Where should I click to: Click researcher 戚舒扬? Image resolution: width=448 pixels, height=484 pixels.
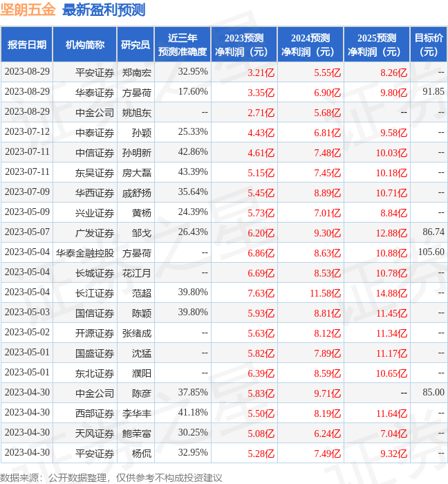pyautogui.click(x=137, y=193)
